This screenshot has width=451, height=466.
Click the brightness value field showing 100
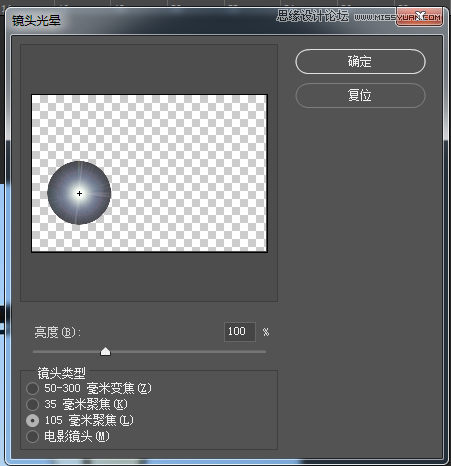click(x=240, y=332)
